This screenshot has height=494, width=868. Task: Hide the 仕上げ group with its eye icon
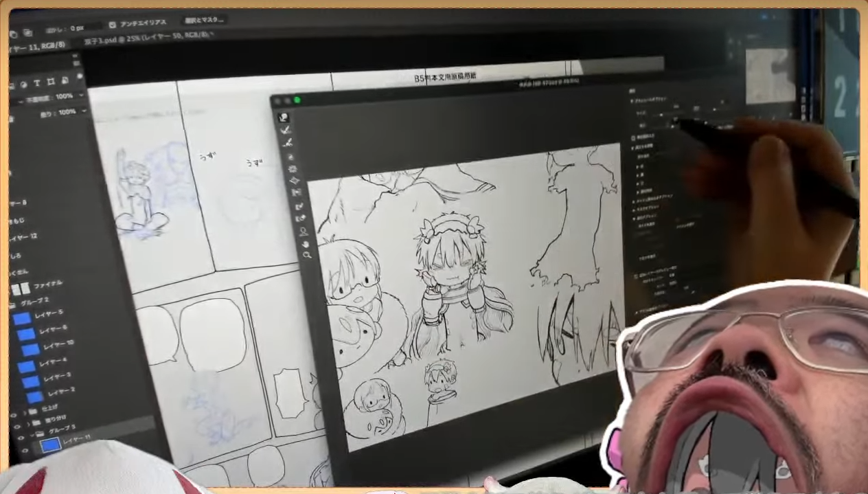click(x=12, y=415)
